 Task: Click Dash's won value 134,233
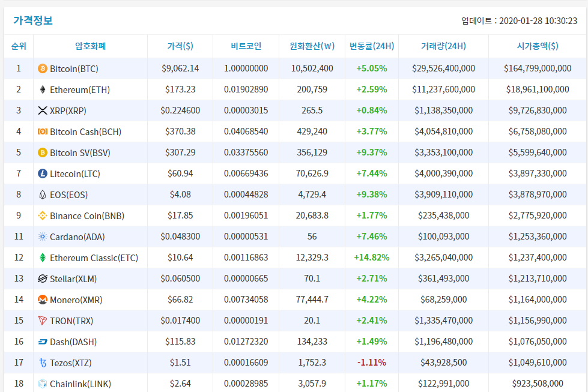coord(312,341)
